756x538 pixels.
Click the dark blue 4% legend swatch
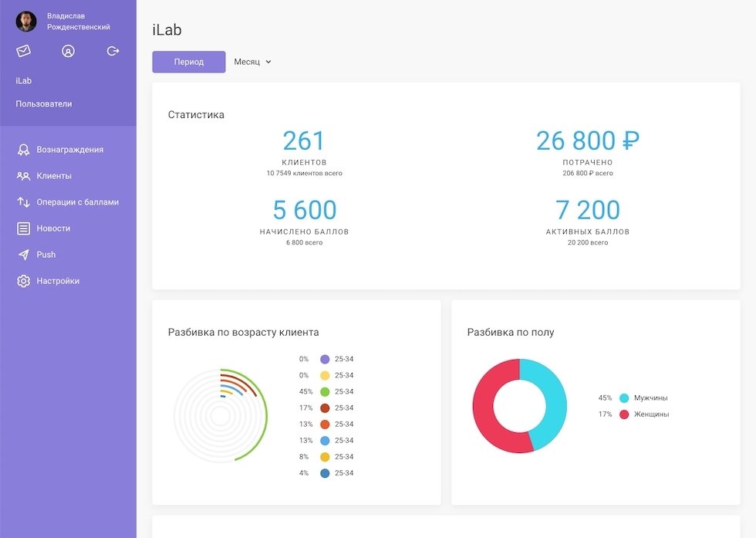[x=325, y=473]
